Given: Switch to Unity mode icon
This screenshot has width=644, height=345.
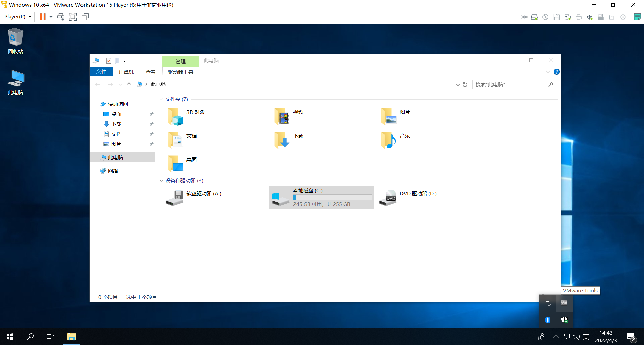Looking at the screenshot, I should click(85, 17).
